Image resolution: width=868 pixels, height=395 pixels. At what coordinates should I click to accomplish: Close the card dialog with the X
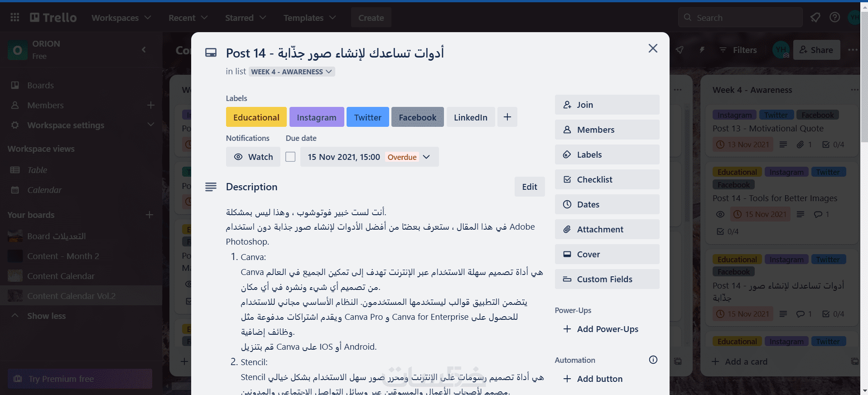(x=653, y=48)
